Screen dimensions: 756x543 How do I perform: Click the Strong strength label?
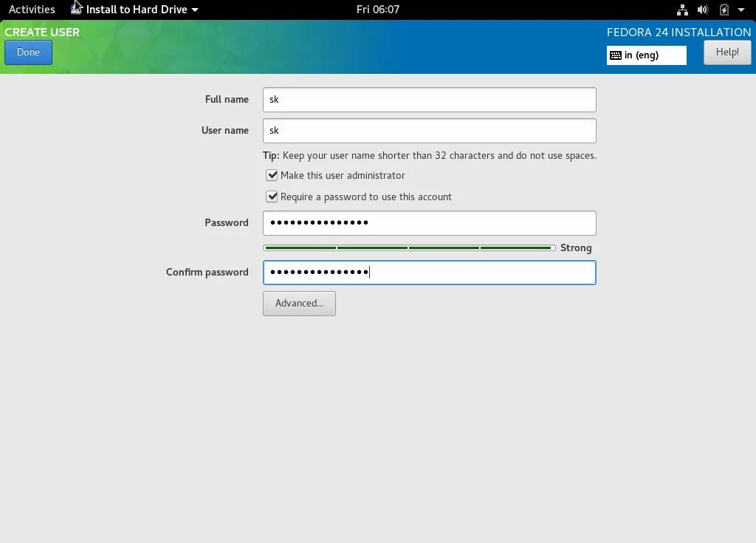(576, 248)
